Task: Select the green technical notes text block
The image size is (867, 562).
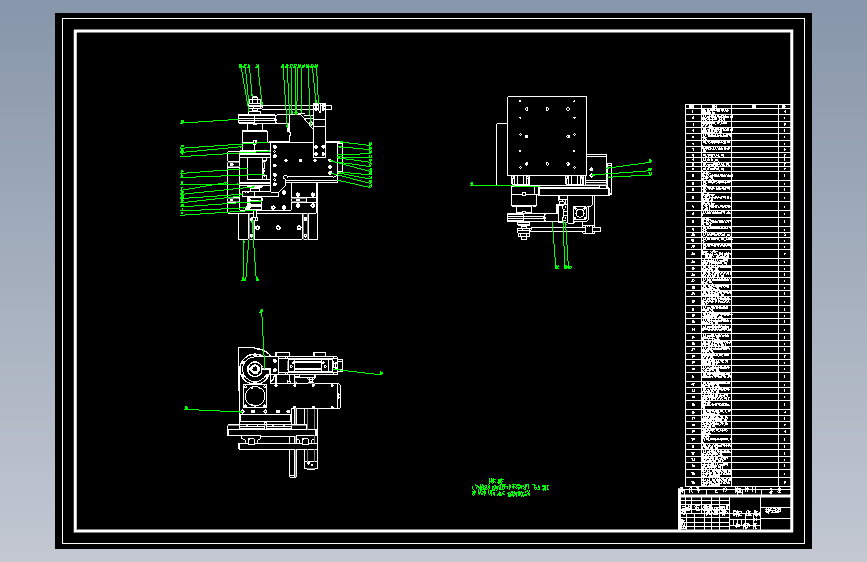Action: point(510,488)
